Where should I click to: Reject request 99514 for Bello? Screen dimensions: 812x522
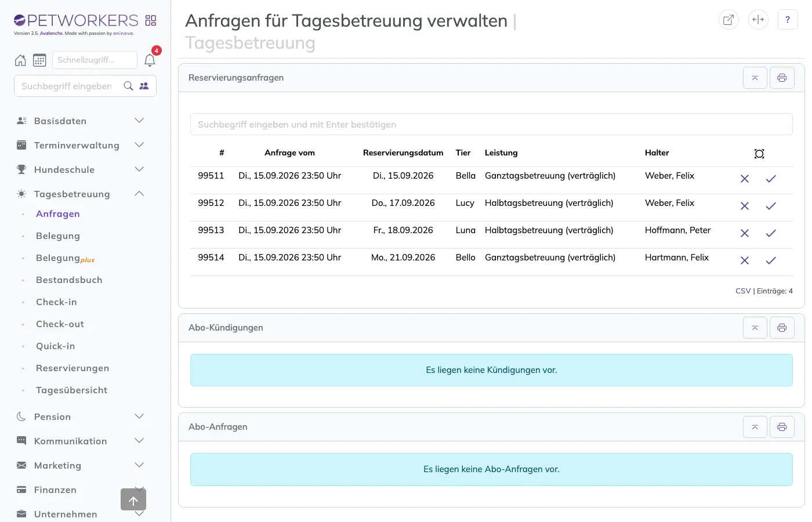[745, 260]
